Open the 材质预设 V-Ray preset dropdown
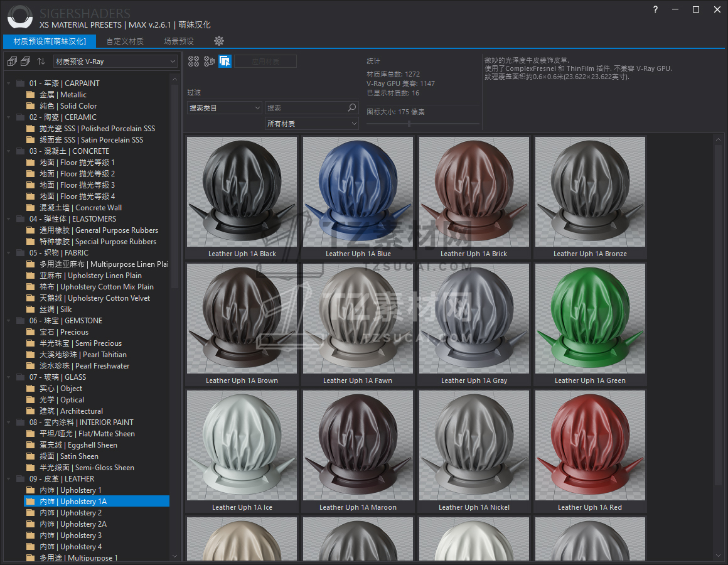This screenshot has height=565, width=728. (115, 62)
